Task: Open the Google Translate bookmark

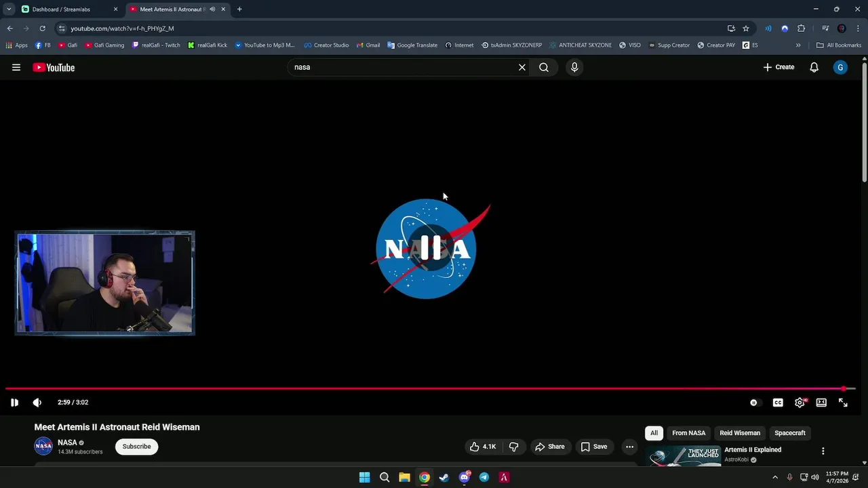Action: tap(412, 45)
